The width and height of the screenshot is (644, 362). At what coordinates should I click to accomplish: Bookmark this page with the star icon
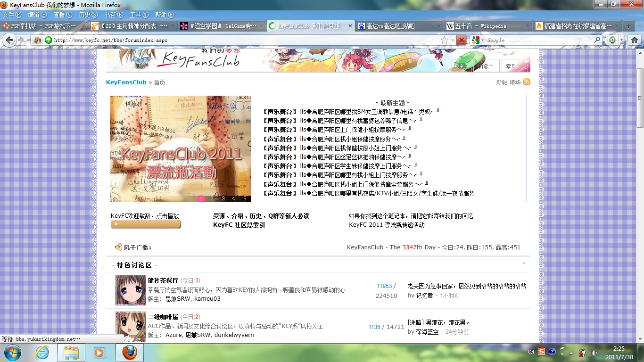click(x=445, y=41)
